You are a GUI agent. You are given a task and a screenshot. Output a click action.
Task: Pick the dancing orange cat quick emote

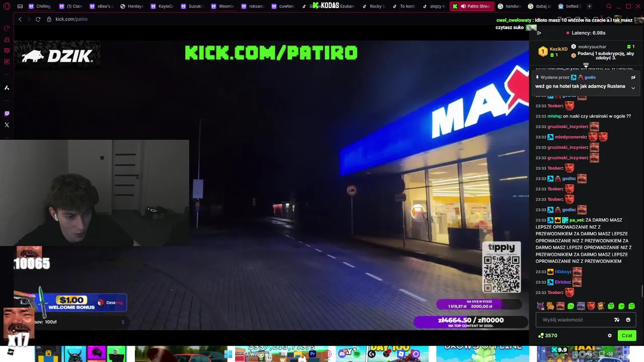pos(601,306)
